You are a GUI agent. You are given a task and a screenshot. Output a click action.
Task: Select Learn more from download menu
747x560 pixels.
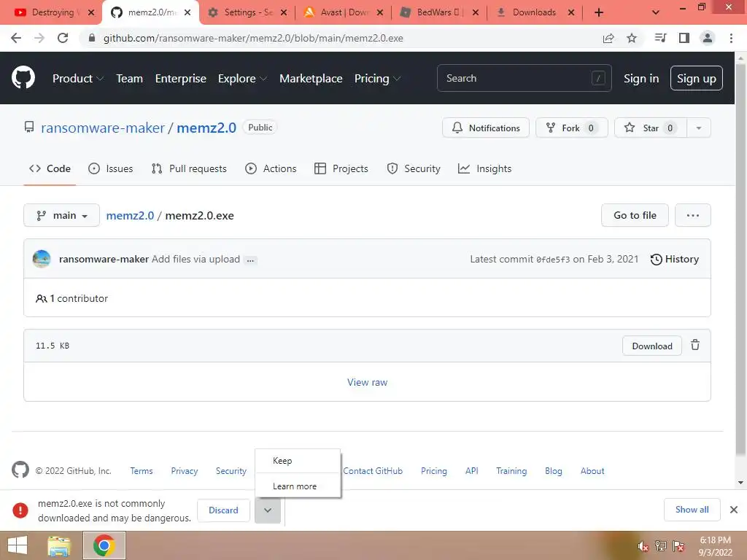point(298,486)
